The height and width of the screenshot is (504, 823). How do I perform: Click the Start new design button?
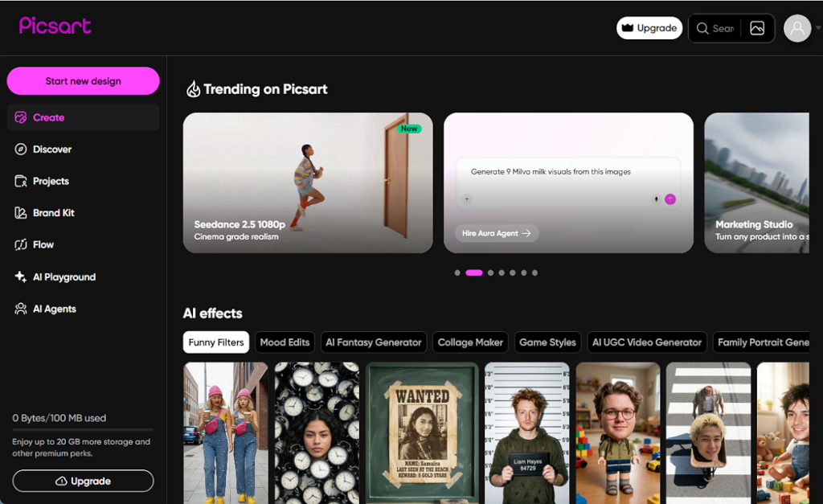pos(83,81)
